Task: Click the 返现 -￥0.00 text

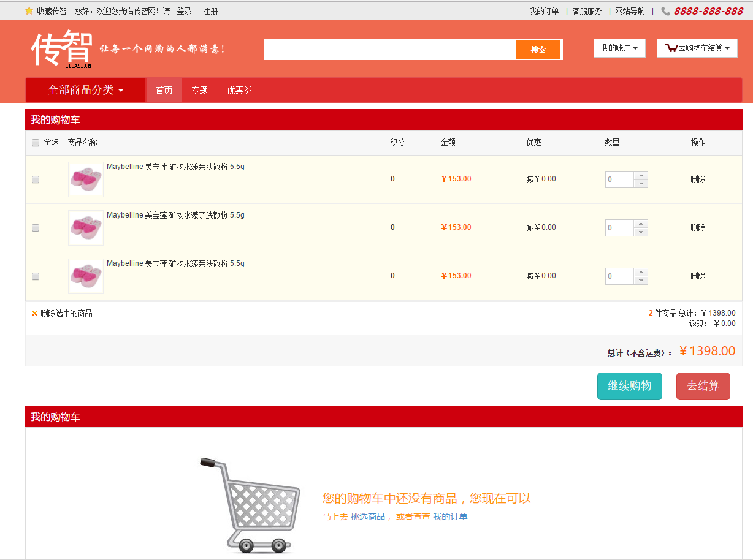Action: [x=712, y=324]
